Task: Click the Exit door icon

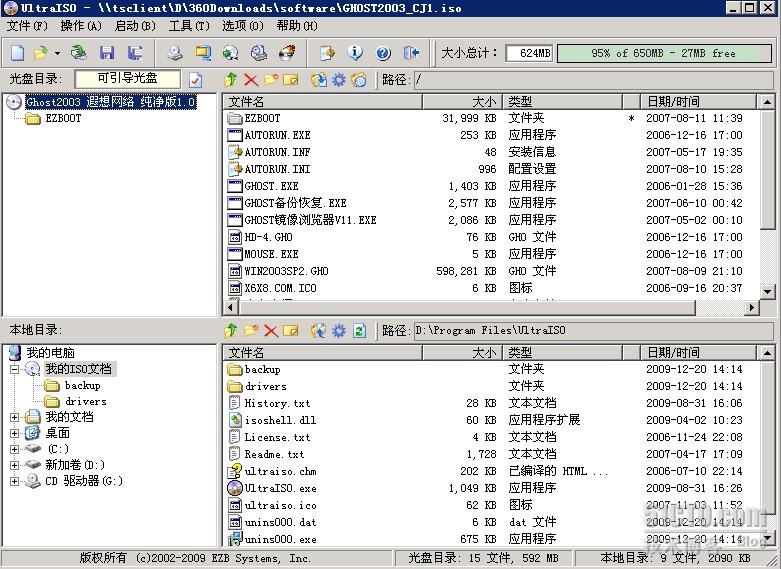Action: [411, 52]
